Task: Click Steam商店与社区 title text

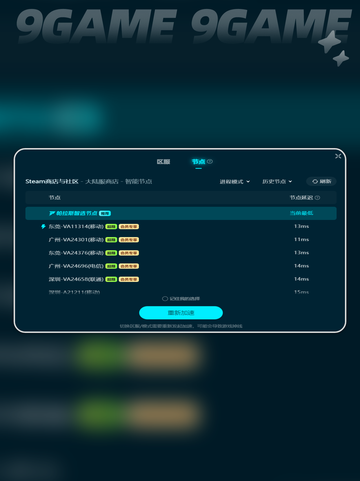Action: coord(52,181)
